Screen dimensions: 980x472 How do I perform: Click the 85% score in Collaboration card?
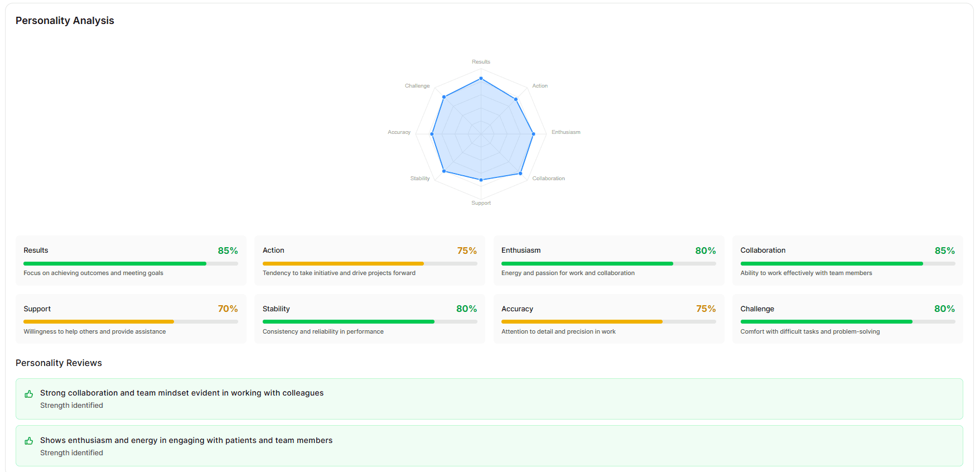[x=944, y=251]
